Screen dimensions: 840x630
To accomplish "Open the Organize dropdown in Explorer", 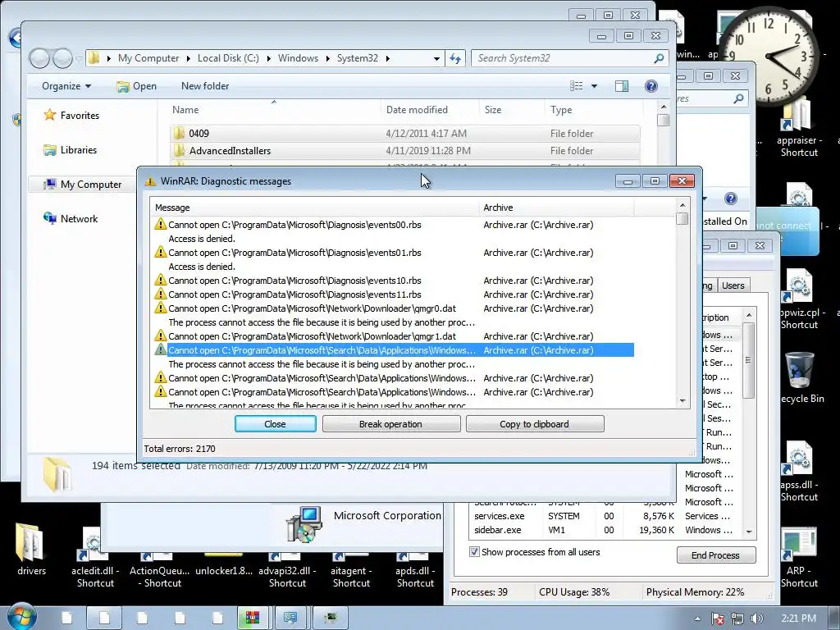I will click(66, 85).
